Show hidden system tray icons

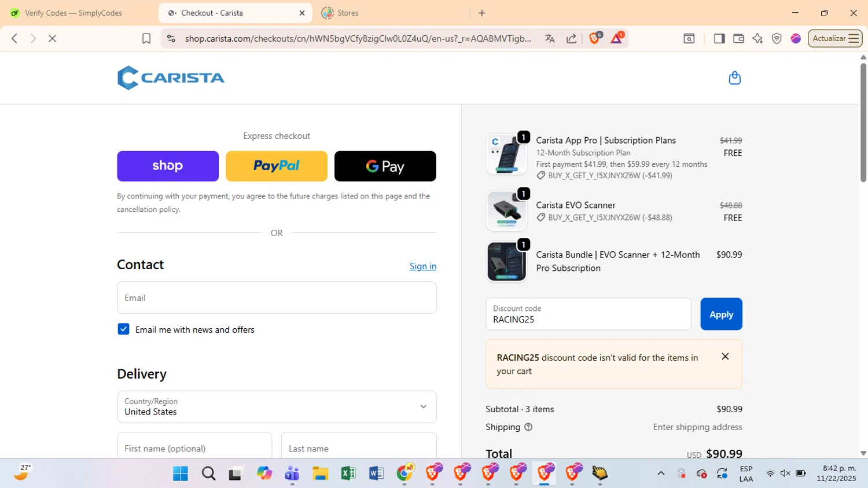pyautogui.click(x=661, y=474)
